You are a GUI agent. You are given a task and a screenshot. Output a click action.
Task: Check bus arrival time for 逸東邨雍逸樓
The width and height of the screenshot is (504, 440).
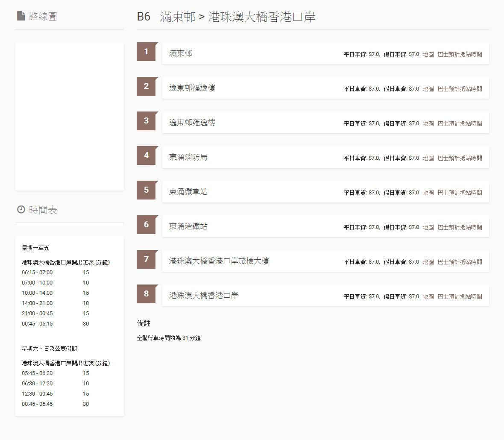click(x=460, y=123)
